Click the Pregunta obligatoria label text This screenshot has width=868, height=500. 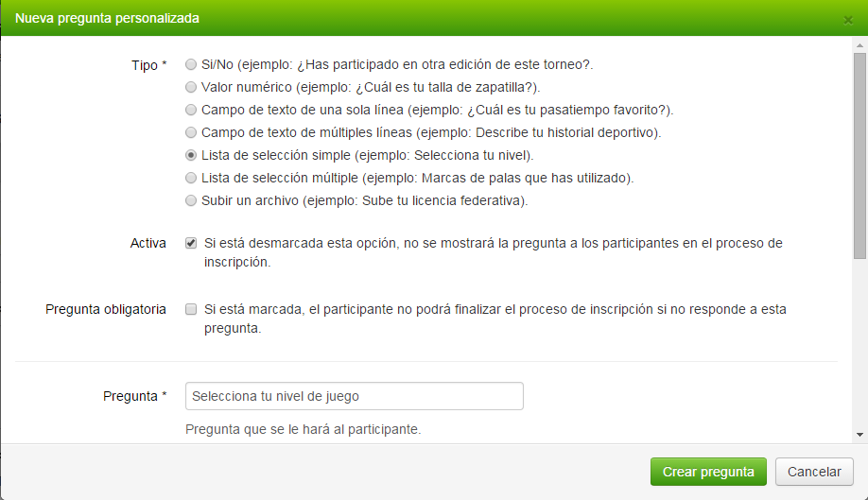[106, 309]
